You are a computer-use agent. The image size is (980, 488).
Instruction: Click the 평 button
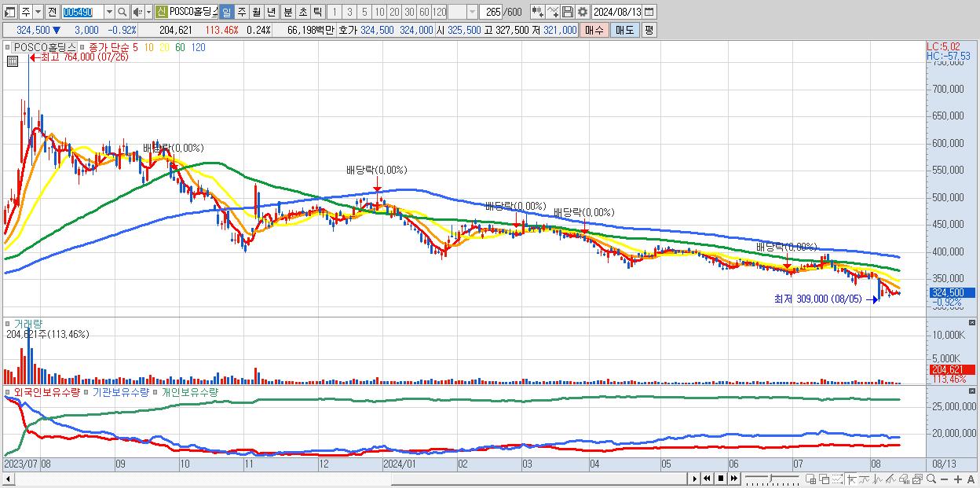click(649, 30)
